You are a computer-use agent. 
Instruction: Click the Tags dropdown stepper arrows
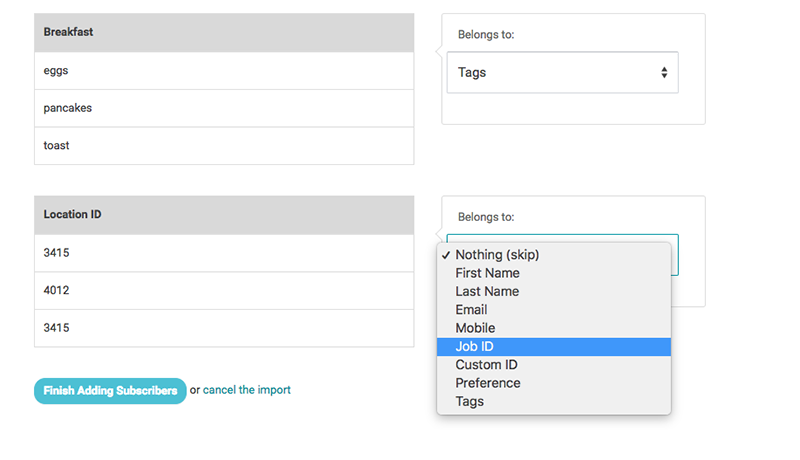664,72
